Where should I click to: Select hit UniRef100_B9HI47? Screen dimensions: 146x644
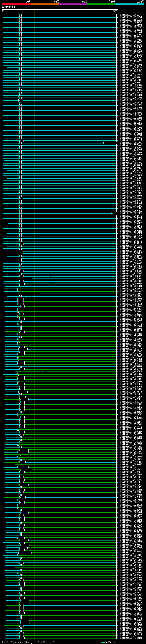[131, 306]
